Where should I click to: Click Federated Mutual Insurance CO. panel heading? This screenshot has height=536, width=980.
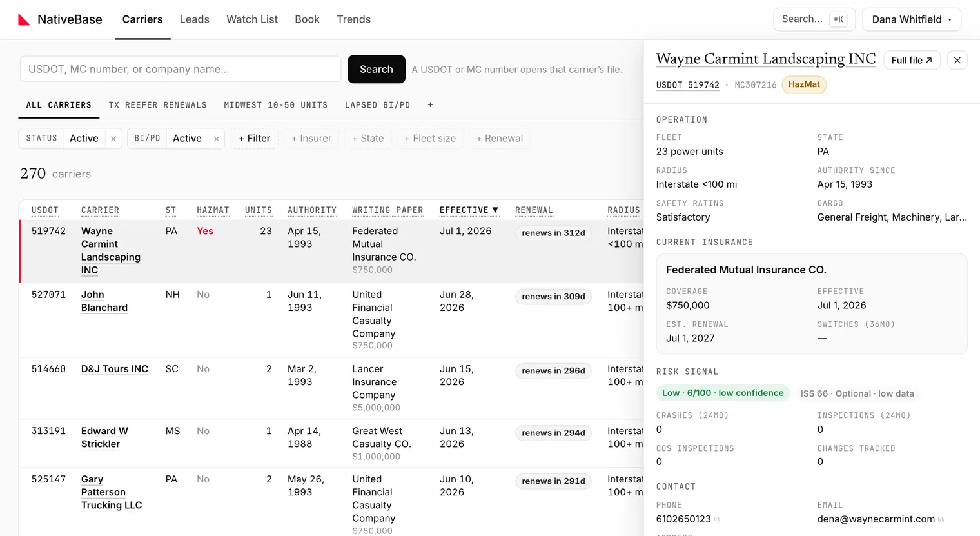tap(746, 270)
